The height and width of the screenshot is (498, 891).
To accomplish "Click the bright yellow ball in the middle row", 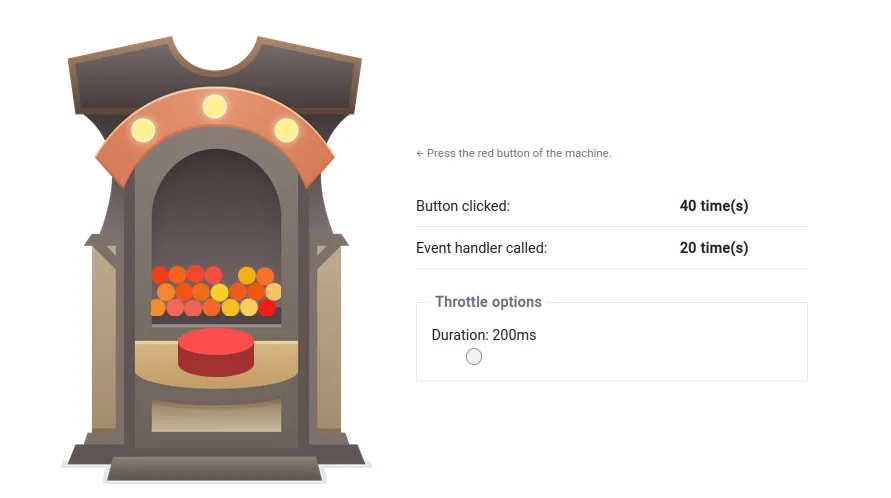I will click(x=220, y=292).
